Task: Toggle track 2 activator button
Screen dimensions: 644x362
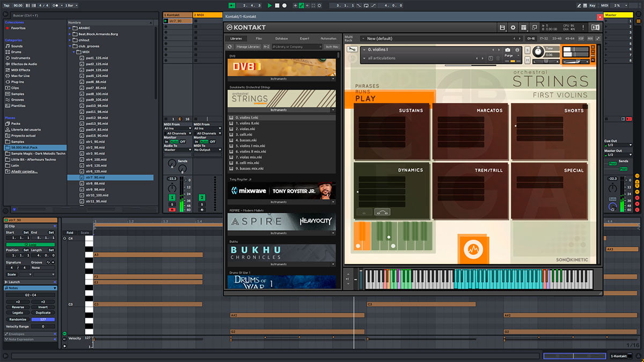Action: (x=202, y=198)
